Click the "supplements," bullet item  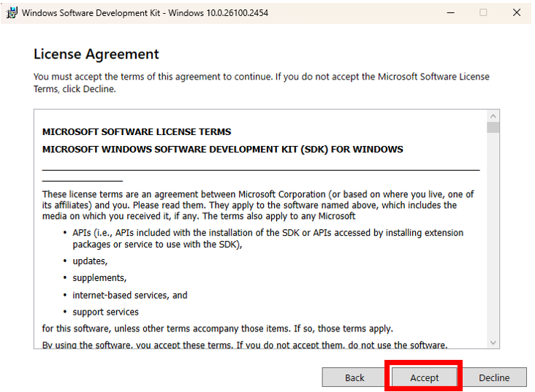click(x=99, y=277)
